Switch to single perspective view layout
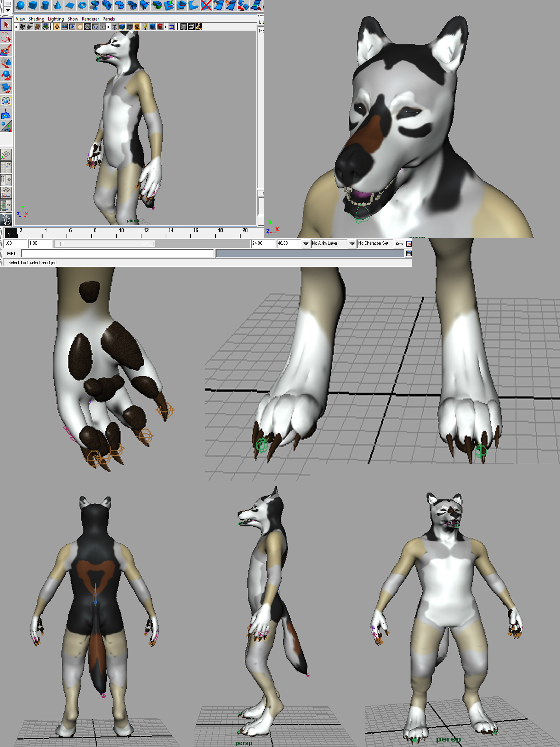The height and width of the screenshot is (747, 560). point(6,155)
